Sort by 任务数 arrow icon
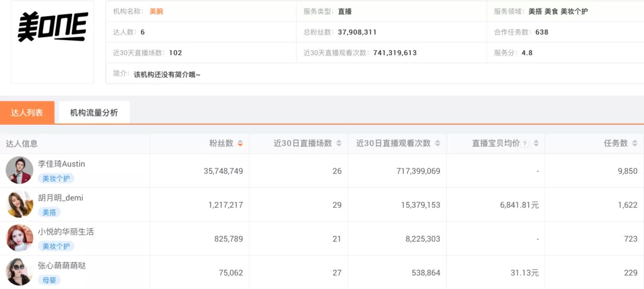Image resolution: width=644 pixels, height=289 pixels. (635, 143)
